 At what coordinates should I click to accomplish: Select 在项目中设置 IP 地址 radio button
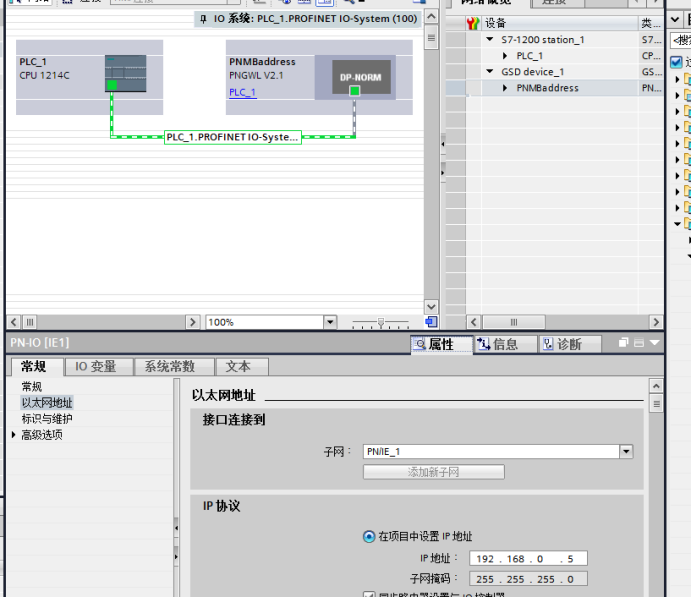pos(369,537)
